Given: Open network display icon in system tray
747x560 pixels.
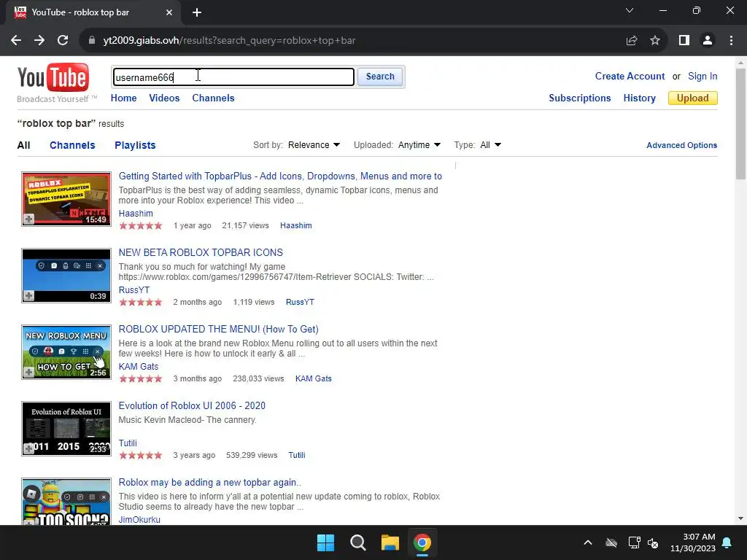Looking at the screenshot, I should (x=634, y=542).
